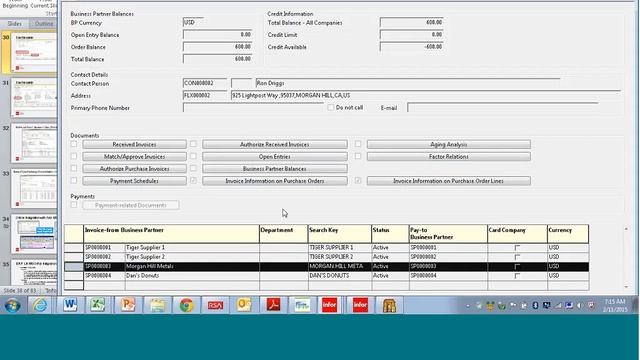Click the Address field with Lightpost Way
This screenshot has height=360, width=640.
pos(426,96)
